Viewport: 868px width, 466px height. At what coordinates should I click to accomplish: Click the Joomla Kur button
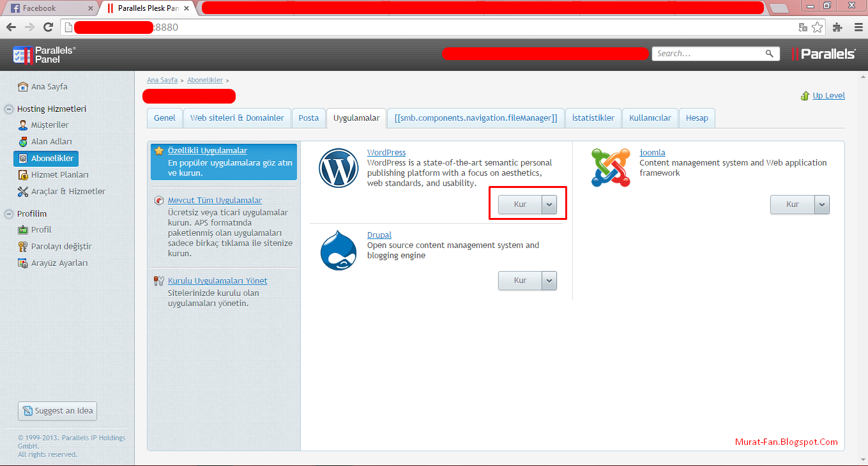tap(793, 205)
